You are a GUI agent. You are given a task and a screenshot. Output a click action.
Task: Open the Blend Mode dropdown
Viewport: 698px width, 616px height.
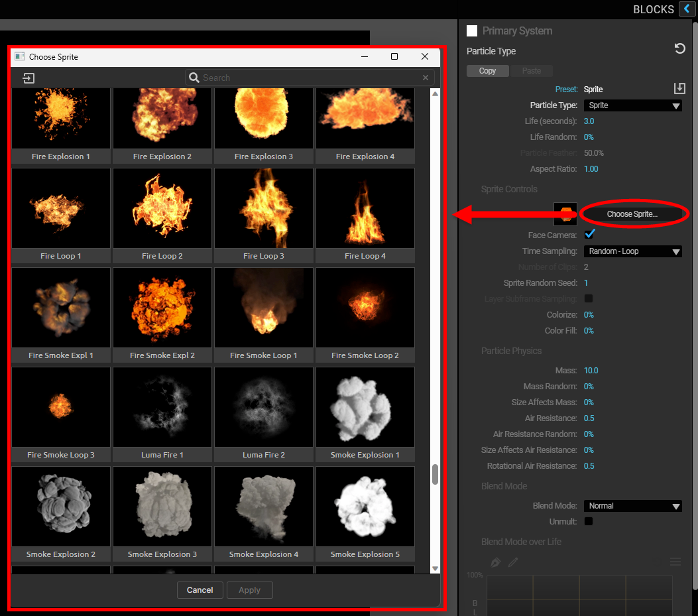(632, 506)
